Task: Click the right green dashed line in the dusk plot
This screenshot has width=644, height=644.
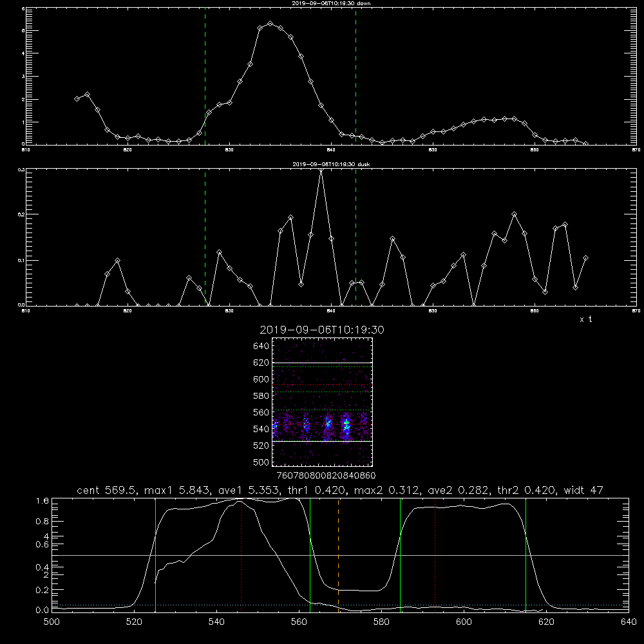Action: coord(355,237)
